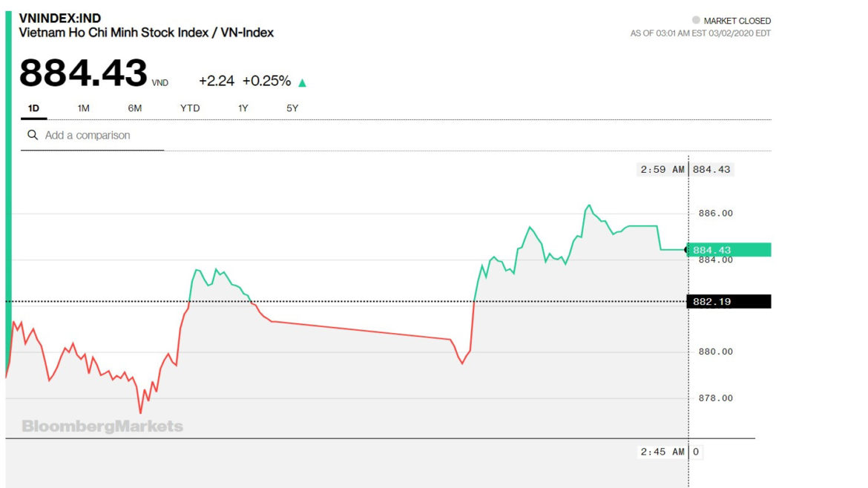Click the green 884.43 price tag on axis
The height and width of the screenshot is (488, 868).
pos(729,250)
